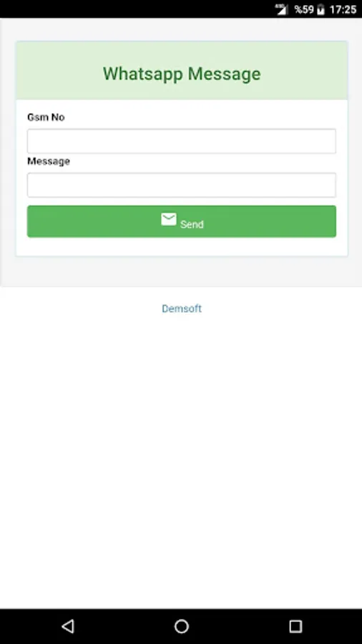362x644 pixels.
Task: Click the Message field label
Action: click(49, 161)
